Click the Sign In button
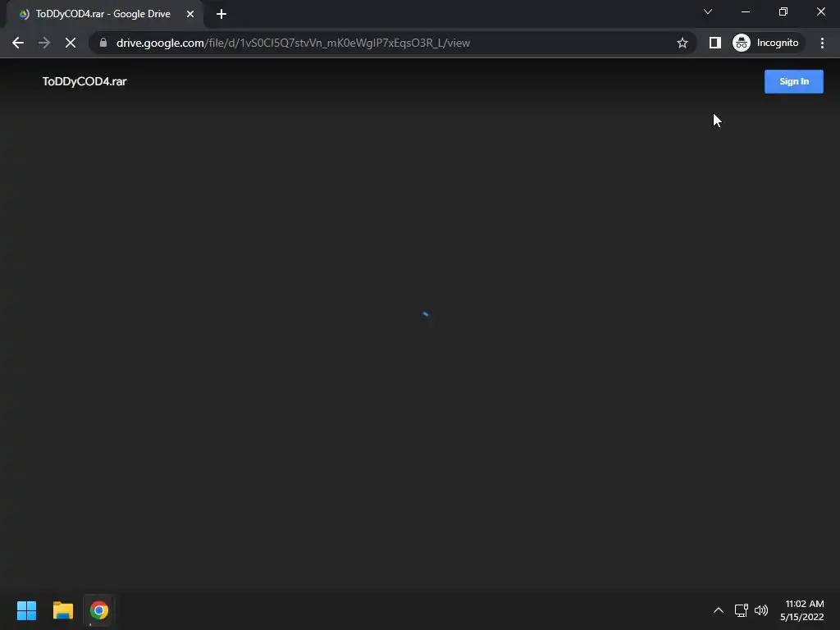The image size is (840, 630). (793, 81)
